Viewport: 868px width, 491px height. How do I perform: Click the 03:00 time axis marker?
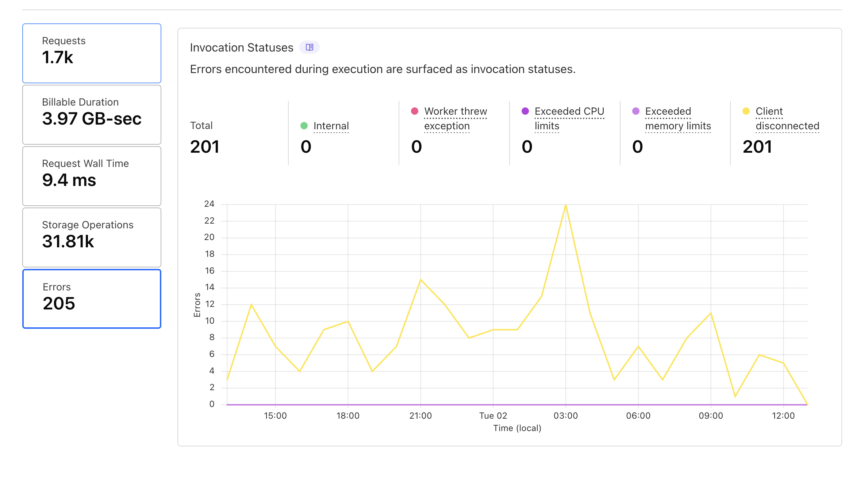pos(565,415)
